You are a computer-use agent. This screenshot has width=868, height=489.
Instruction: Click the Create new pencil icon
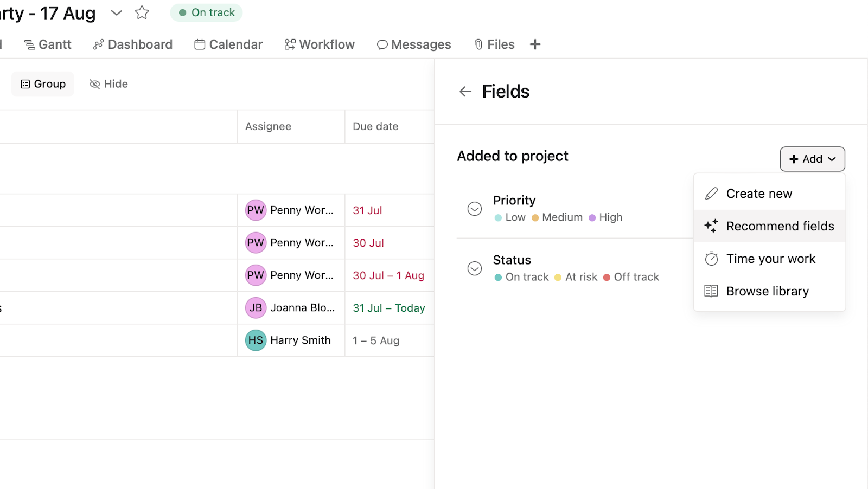pos(711,194)
